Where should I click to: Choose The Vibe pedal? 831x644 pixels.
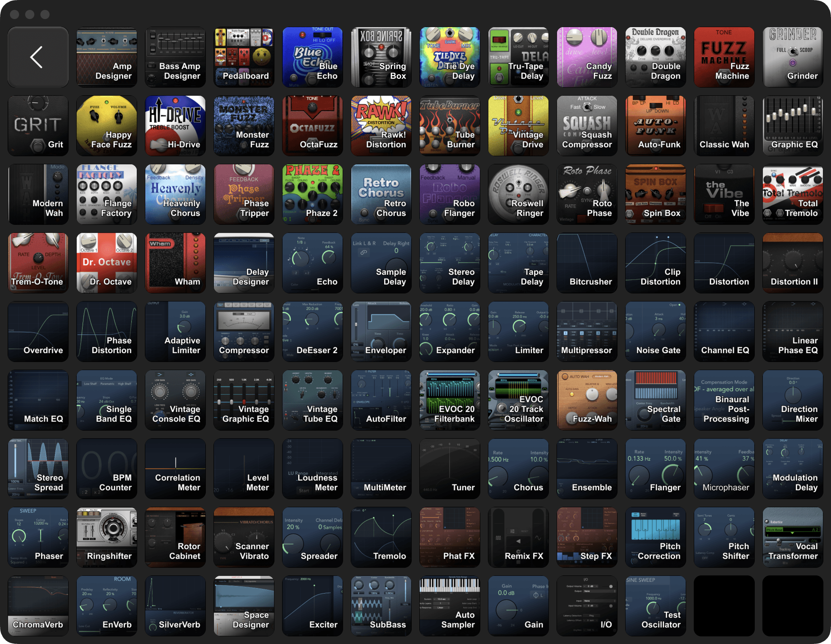click(724, 194)
